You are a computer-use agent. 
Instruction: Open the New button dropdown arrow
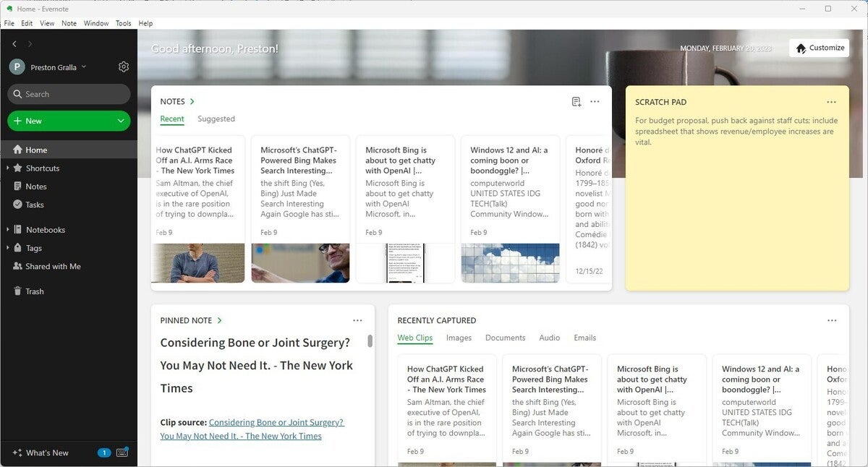click(x=122, y=121)
